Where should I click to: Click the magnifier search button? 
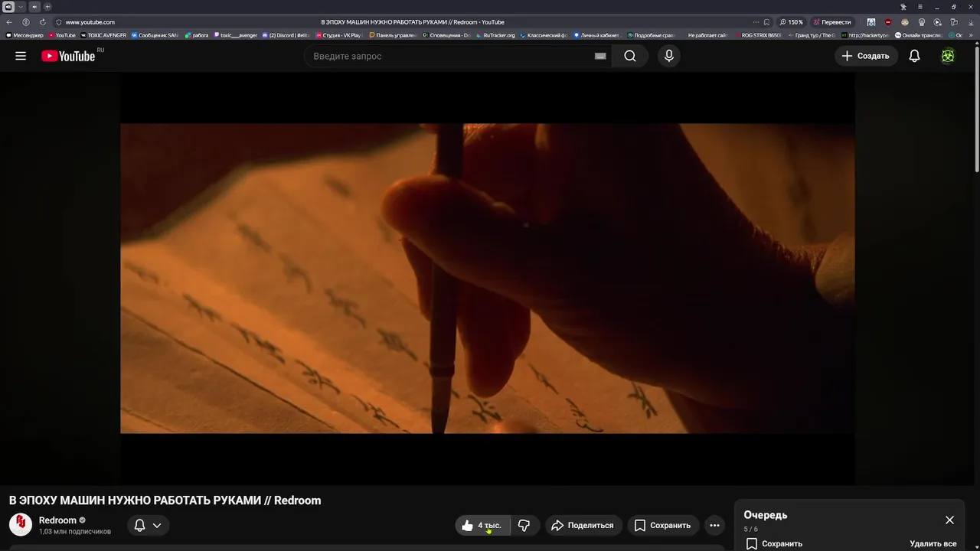coord(630,56)
